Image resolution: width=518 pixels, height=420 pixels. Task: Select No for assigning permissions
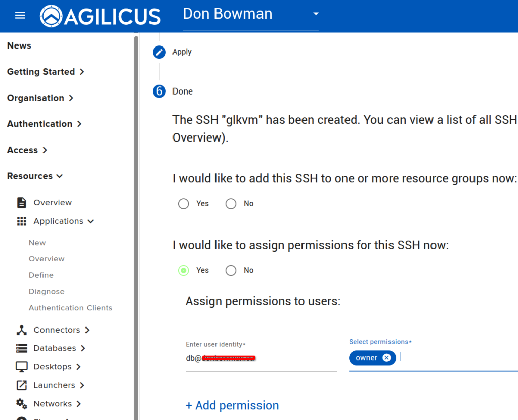231,271
